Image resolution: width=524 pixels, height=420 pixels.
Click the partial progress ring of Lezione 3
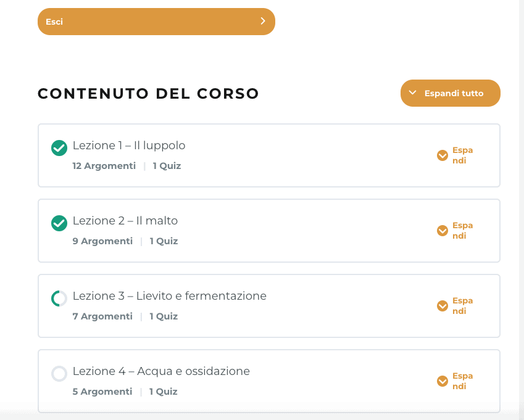[59, 299]
